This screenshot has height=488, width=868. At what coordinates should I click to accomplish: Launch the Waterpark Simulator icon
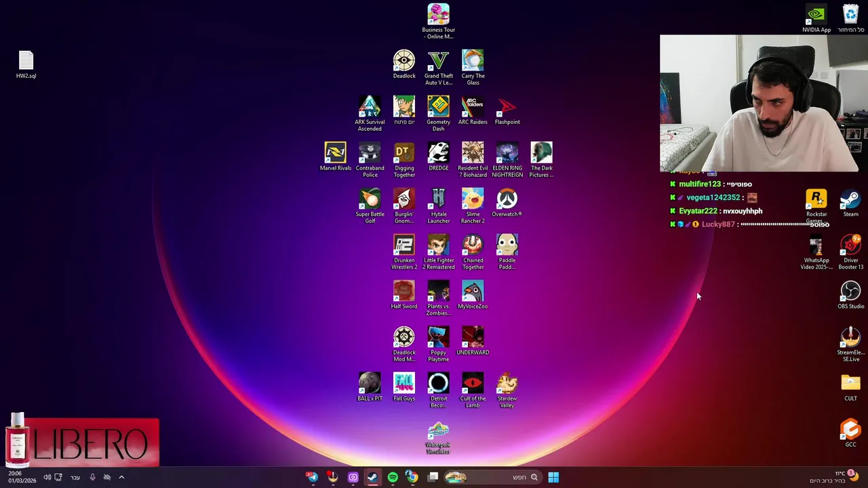click(x=438, y=437)
